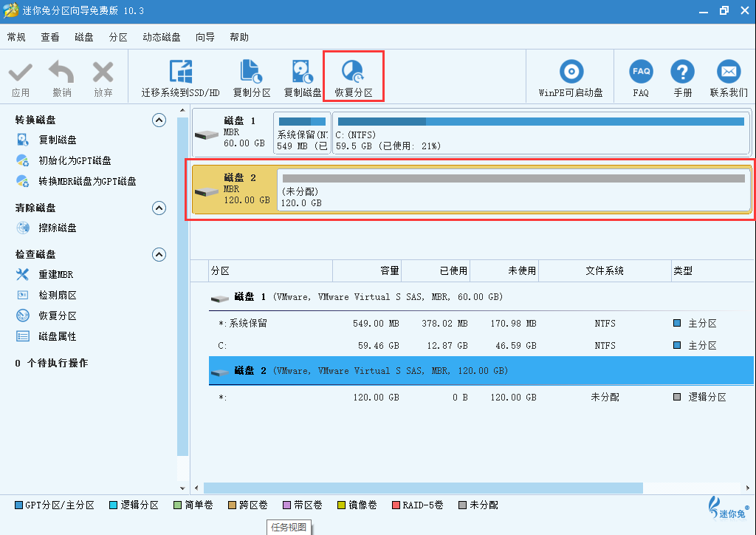Viewport: 756px width, 535px height.
Task: Select the C: (NTFS) 59.5 GB partition block
Action: click(541, 133)
